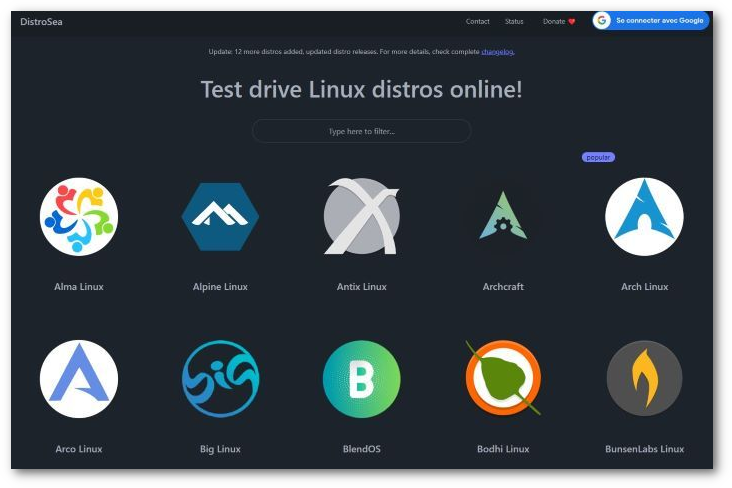
Task: Click the 'Bodhi Linux' label
Action: 503,449
